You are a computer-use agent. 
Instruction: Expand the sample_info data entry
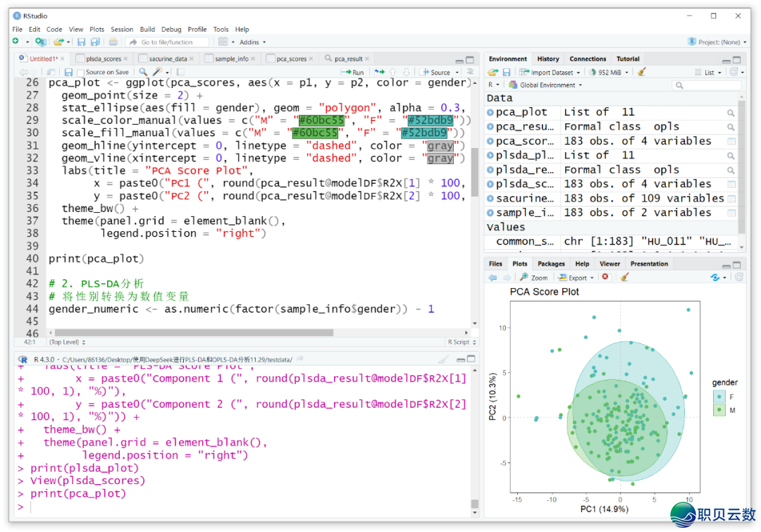[x=490, y=213]
